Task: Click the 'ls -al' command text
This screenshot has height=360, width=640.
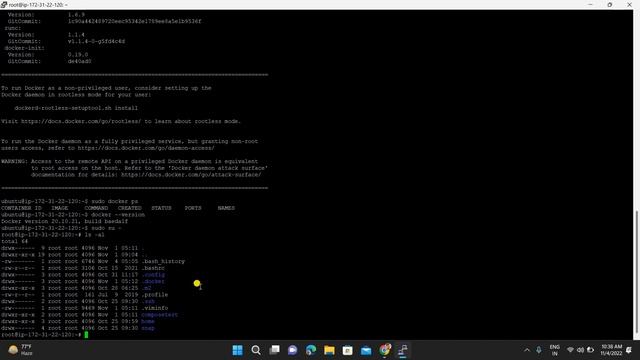Action: (94, 235)
